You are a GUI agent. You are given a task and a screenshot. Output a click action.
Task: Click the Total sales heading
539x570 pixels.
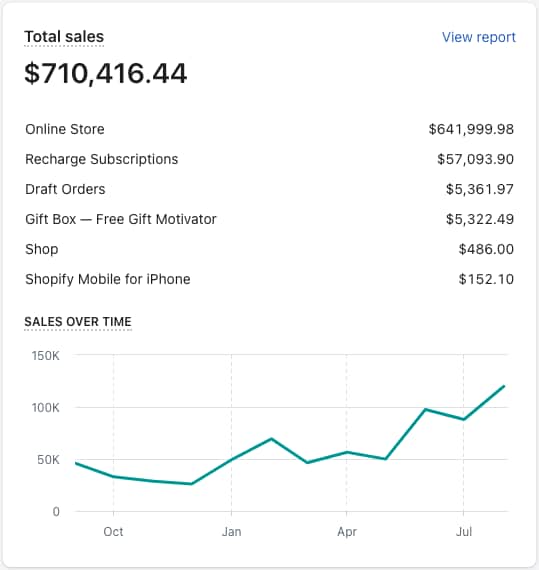coord(64,37)
